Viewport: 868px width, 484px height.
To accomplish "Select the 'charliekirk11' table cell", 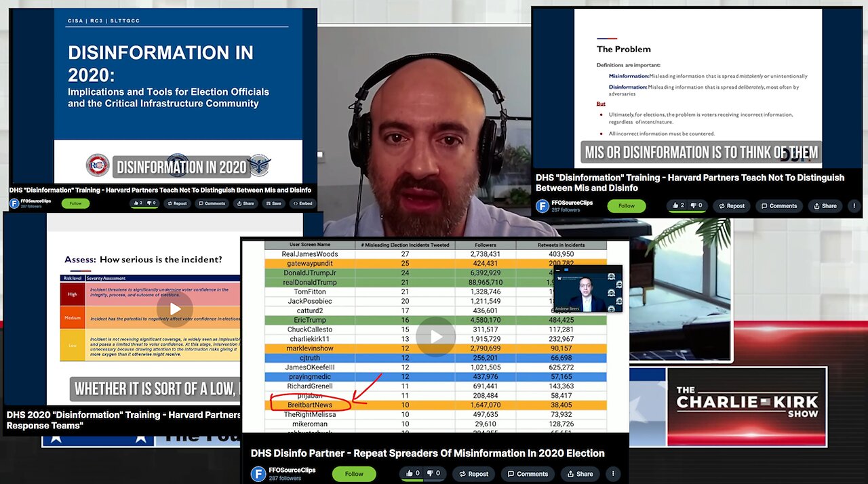I will point(309,339).
